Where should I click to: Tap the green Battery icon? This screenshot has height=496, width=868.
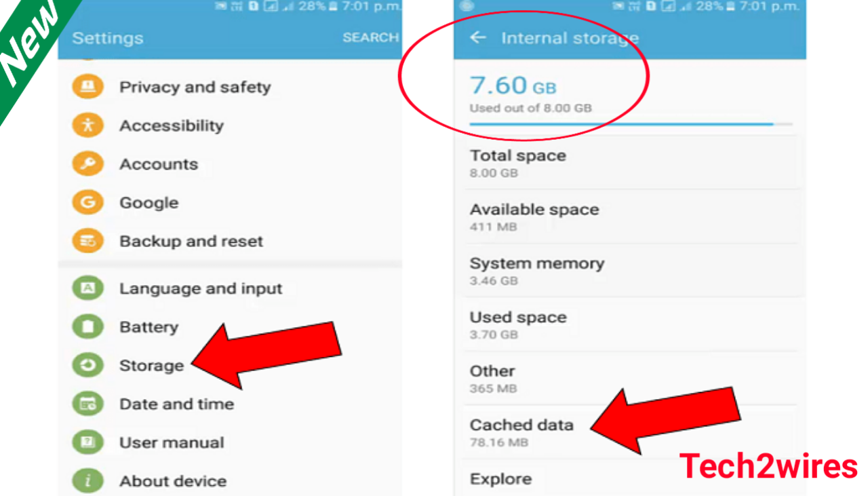pyautogui.click(x=88, y=327)
